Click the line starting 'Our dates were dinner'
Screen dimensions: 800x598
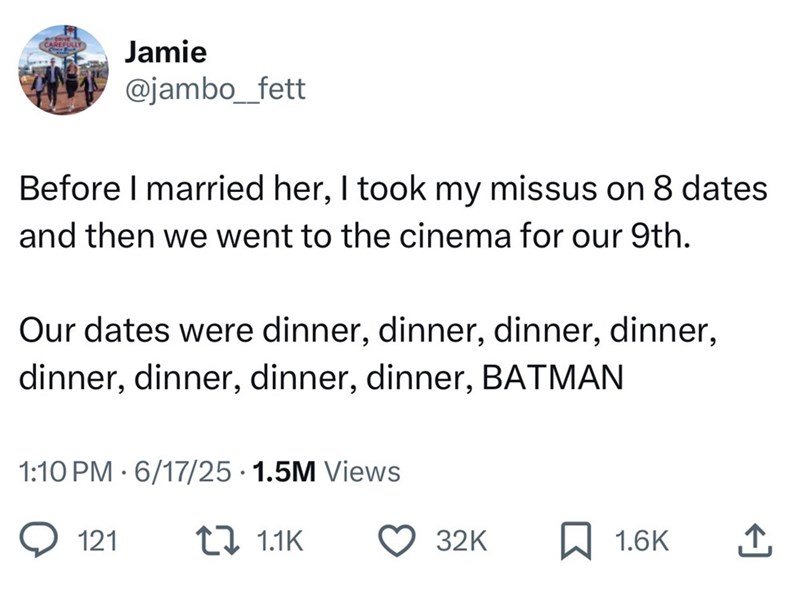click(368, 331)
